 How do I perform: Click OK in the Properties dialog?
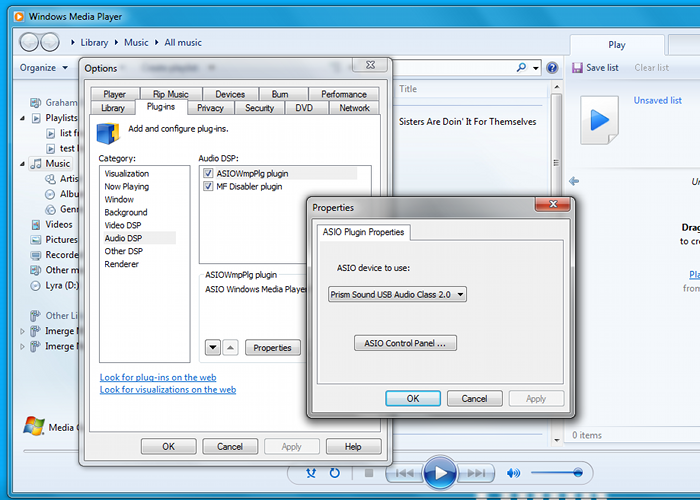pos(413,399)
